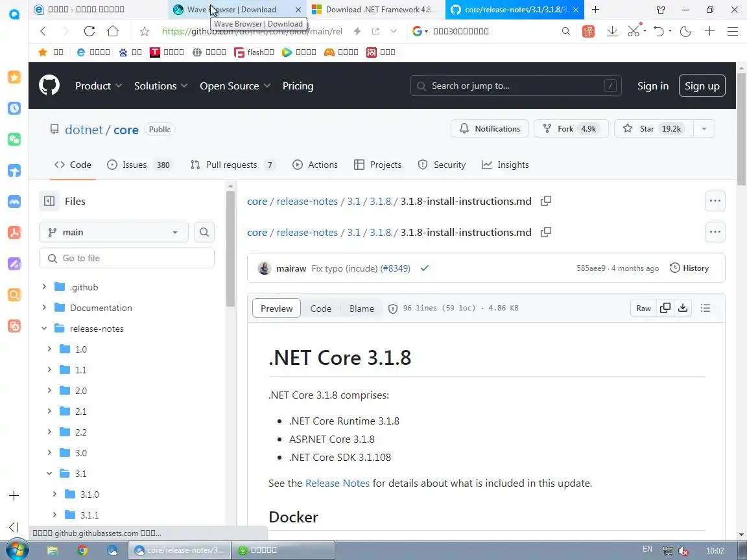This screenshot has width=747, height=560.
Task: Expand the 2.1 folder
Action: pos(49,411)
